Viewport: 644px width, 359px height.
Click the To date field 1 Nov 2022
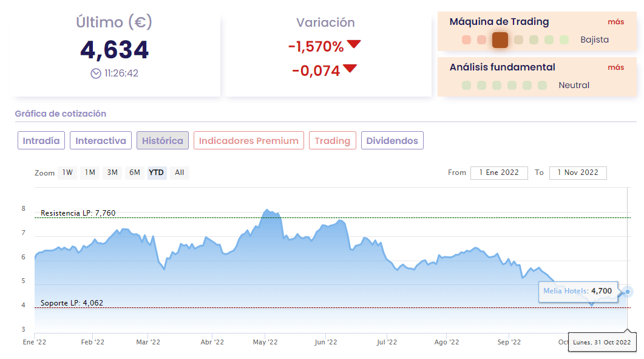coord(578,173)
